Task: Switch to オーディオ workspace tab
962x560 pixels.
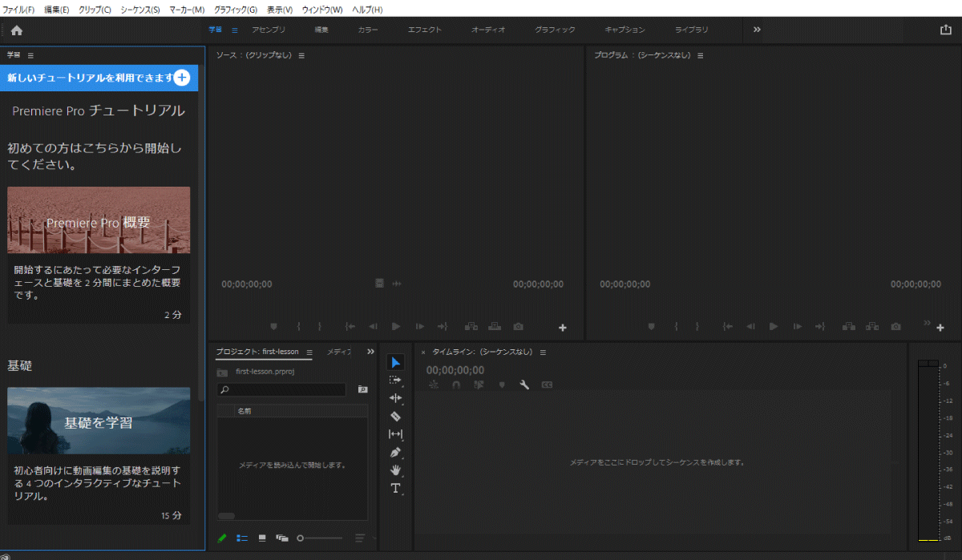Action: click(488, 30)
